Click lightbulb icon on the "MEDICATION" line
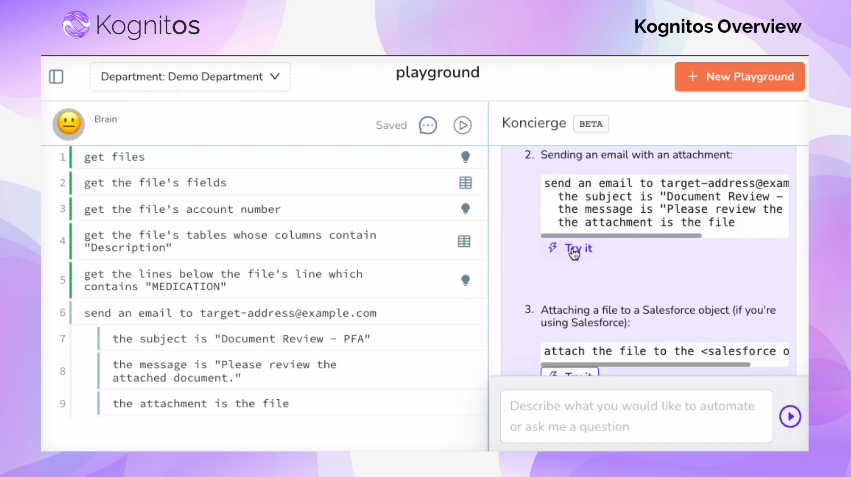This screenshot has height=477, width=851. coord(465,280)
